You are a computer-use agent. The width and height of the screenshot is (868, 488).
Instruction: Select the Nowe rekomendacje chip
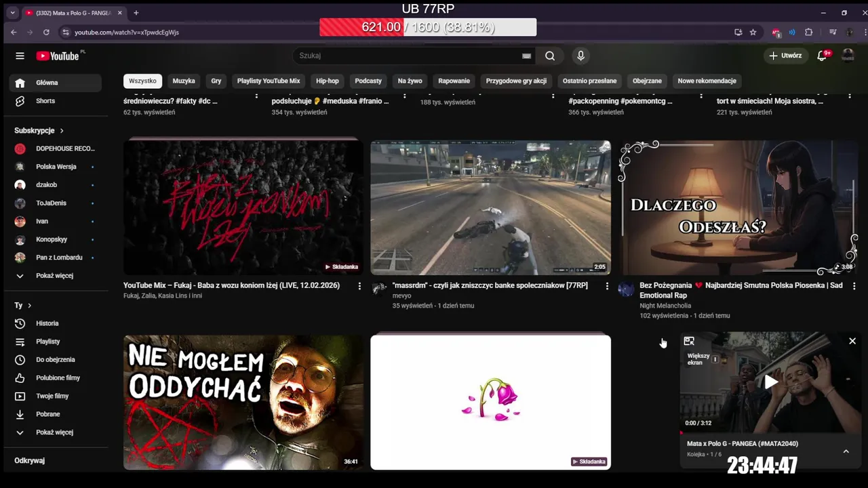707,81
